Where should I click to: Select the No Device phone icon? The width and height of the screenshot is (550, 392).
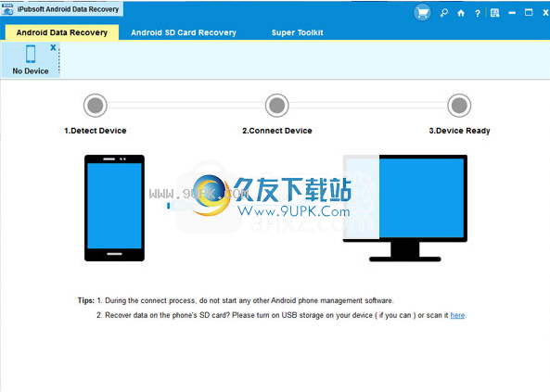click(31, 54)
